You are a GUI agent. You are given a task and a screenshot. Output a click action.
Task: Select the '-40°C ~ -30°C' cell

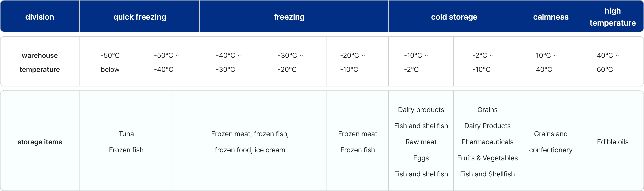point(228,62)
